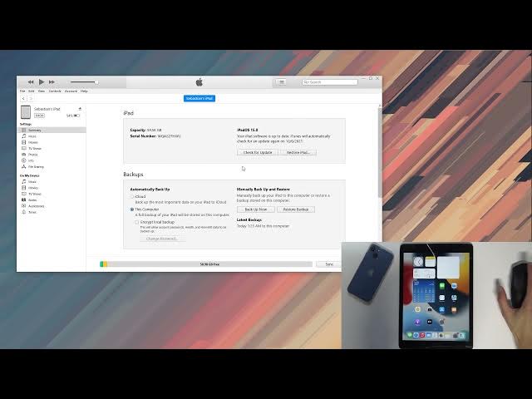The image size is (532, 399).
Task: Click the iTunes volume slider
Action: pos(83,82)
